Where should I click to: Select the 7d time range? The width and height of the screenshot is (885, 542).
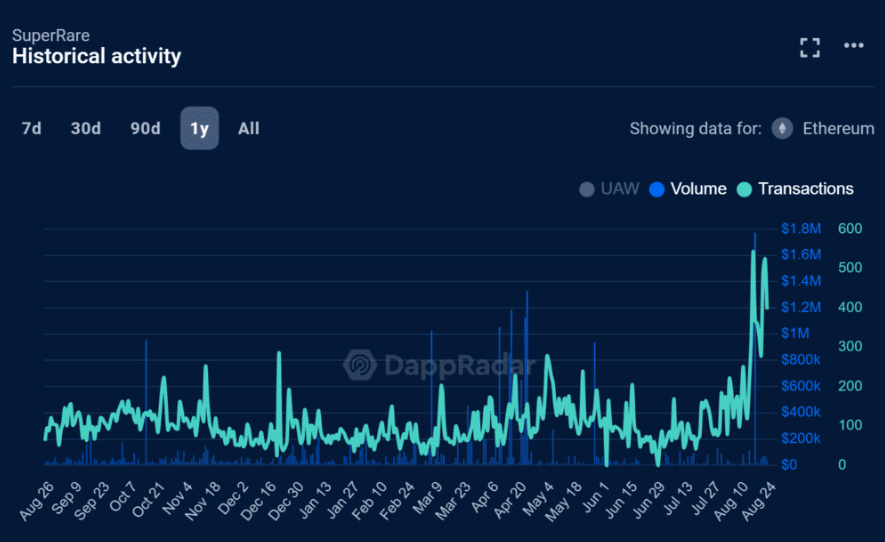tap(32, 128)
